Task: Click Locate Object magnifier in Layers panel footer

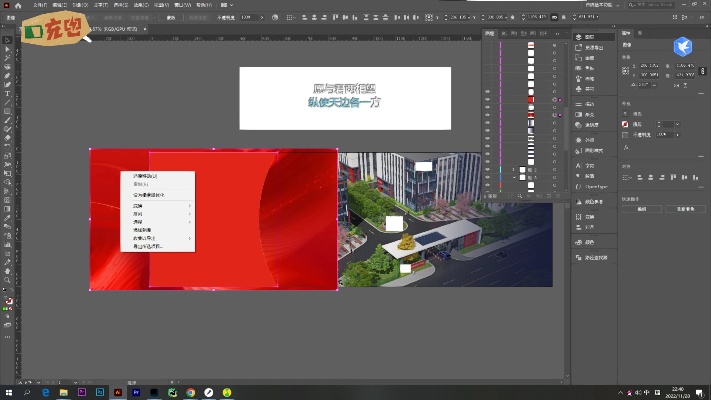Action: tap(520, 196)
